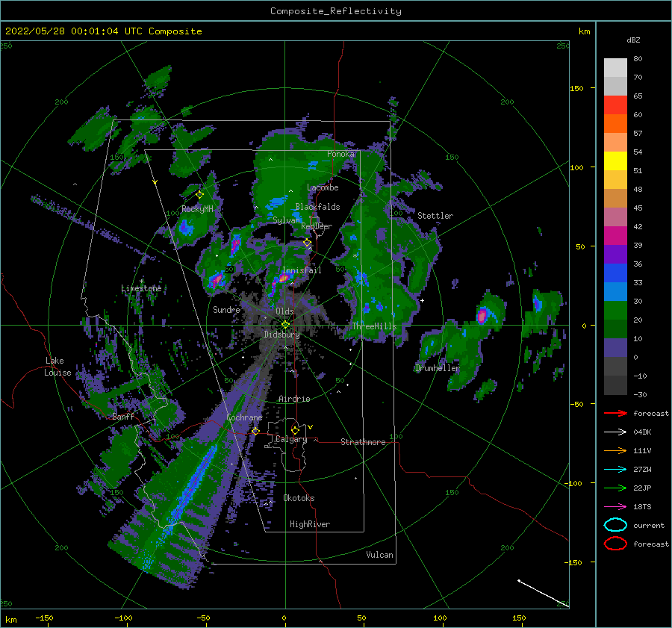Screen dimensions: 672x628
Task: Click the light gray 80 dBZ swatch
Action: point(615,68)
